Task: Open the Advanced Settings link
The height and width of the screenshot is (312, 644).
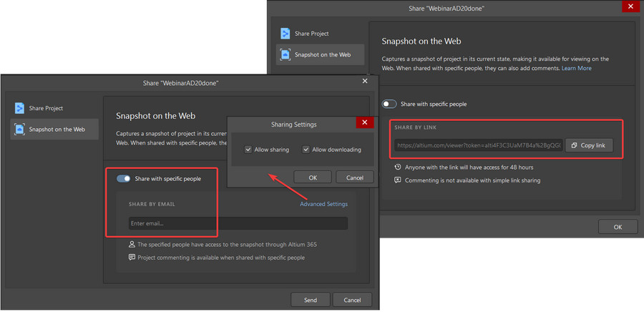Action: [323, 204]
